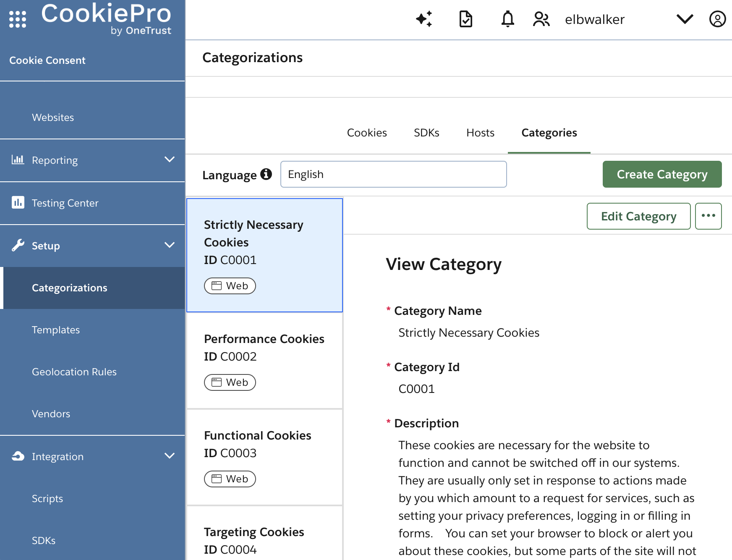The height and width of the screenshot is (560, 732).
Task: Open the notifications bell icon
Action: click(507, 19)
